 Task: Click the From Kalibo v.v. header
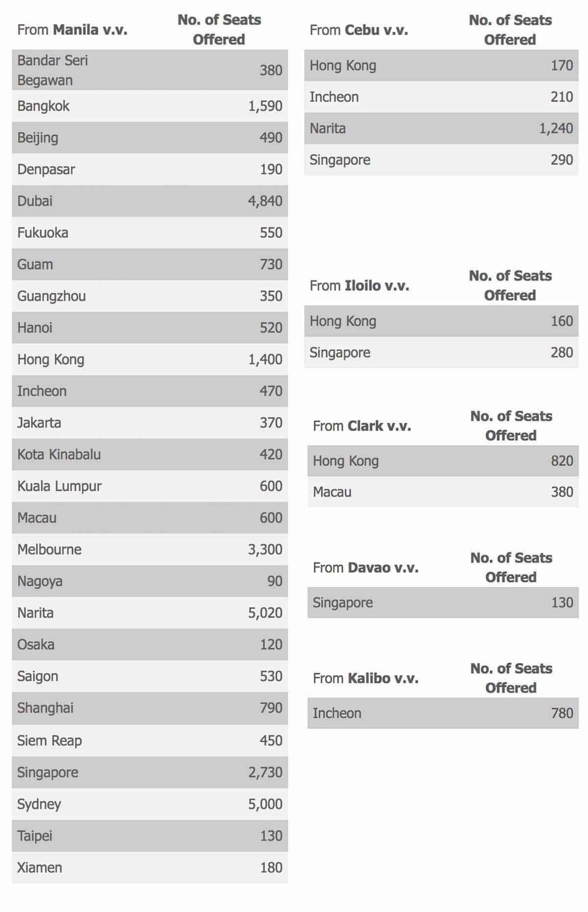click(x=366, y=679)
